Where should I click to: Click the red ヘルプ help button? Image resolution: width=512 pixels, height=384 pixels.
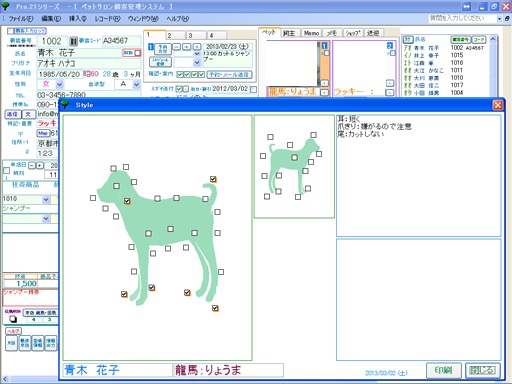pos(14,331)
